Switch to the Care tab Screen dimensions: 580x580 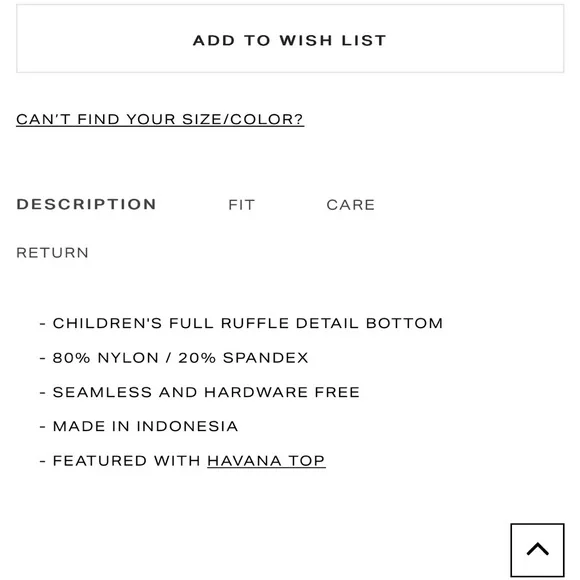[351, 205]
